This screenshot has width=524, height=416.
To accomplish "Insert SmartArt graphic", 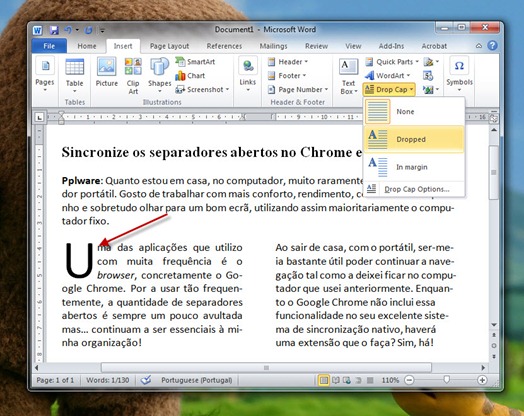I will pyautogui.click(x=195, y=61).
